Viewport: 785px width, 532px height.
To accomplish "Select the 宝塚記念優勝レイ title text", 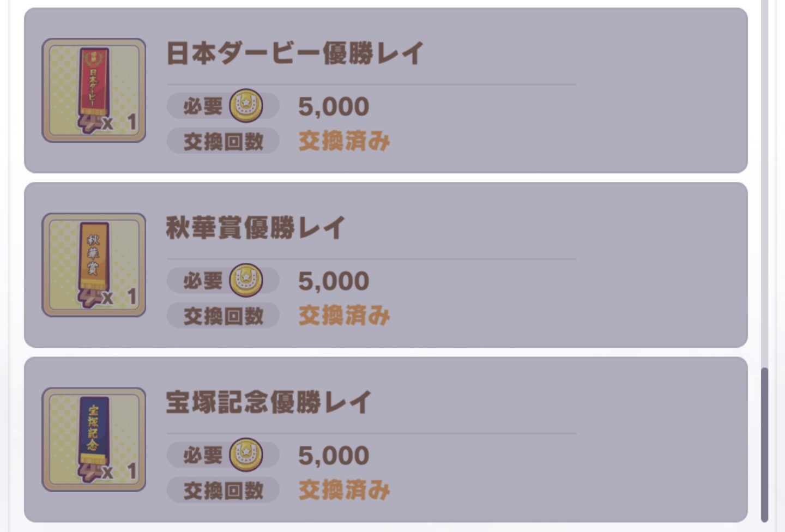I will coord(268,402).
